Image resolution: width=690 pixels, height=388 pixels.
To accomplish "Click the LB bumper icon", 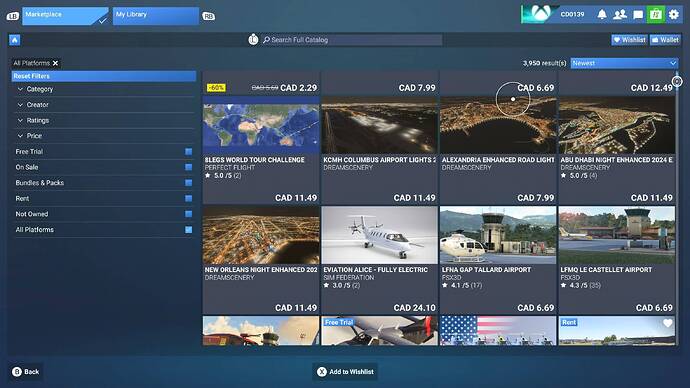I will (12, 16).
